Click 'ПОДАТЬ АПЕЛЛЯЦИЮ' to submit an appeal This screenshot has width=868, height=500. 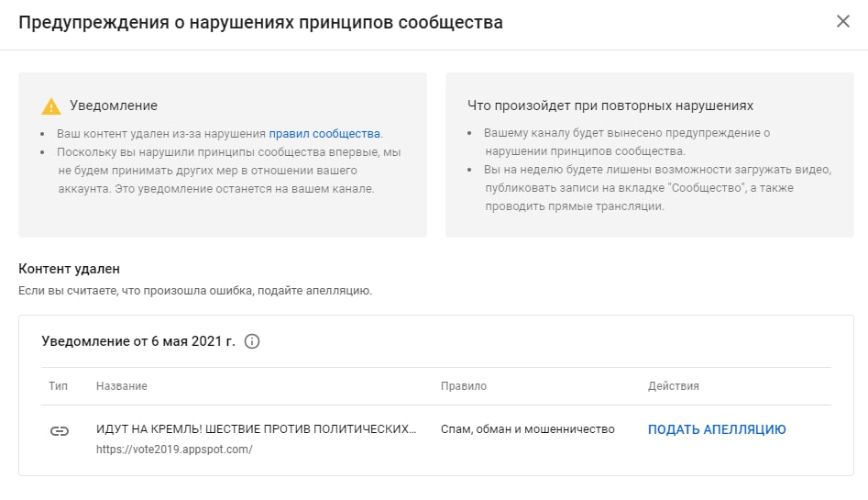[x=717, y=429]
